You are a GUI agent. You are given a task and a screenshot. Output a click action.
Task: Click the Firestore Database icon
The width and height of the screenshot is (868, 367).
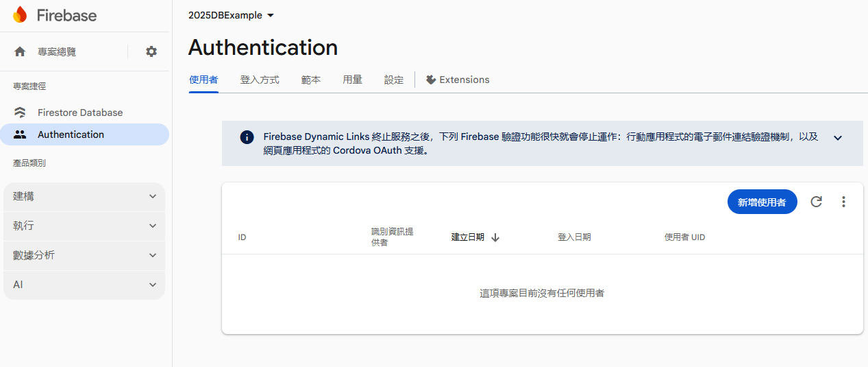point(20,113)
